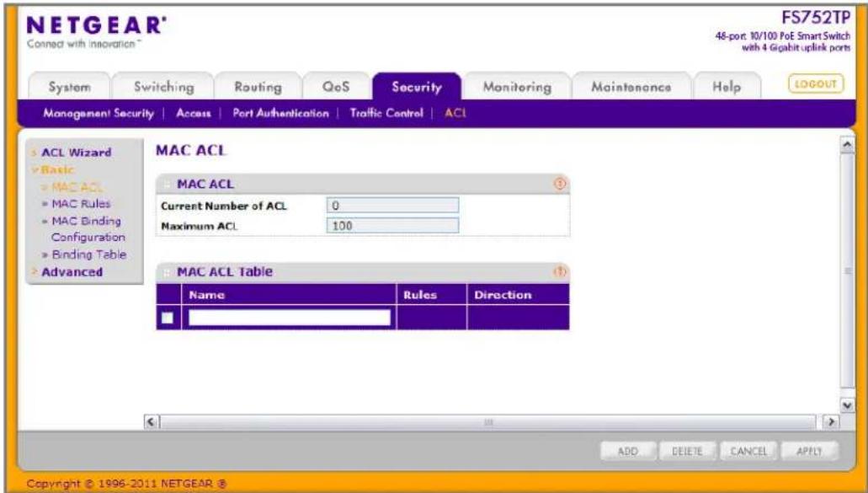Viewport: 868px width, 493px height.
Task: Click the horizontal scrollbar thumb
Action: (x=487, y=421)
